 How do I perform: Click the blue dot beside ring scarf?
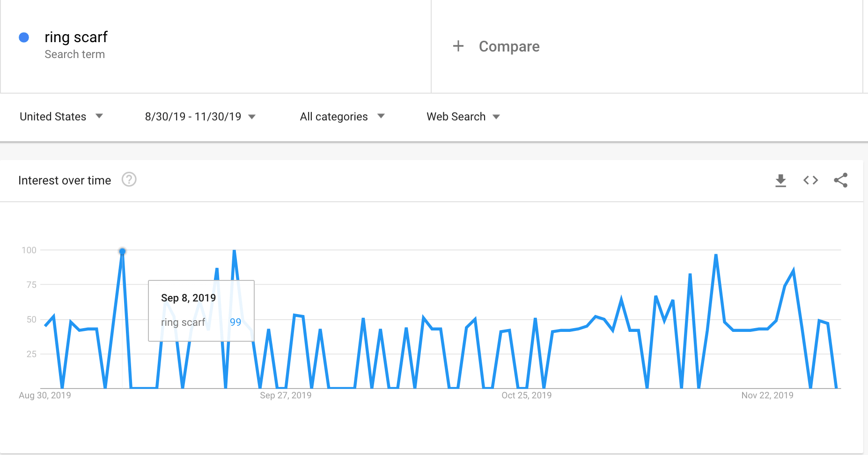tap(24, 37)
